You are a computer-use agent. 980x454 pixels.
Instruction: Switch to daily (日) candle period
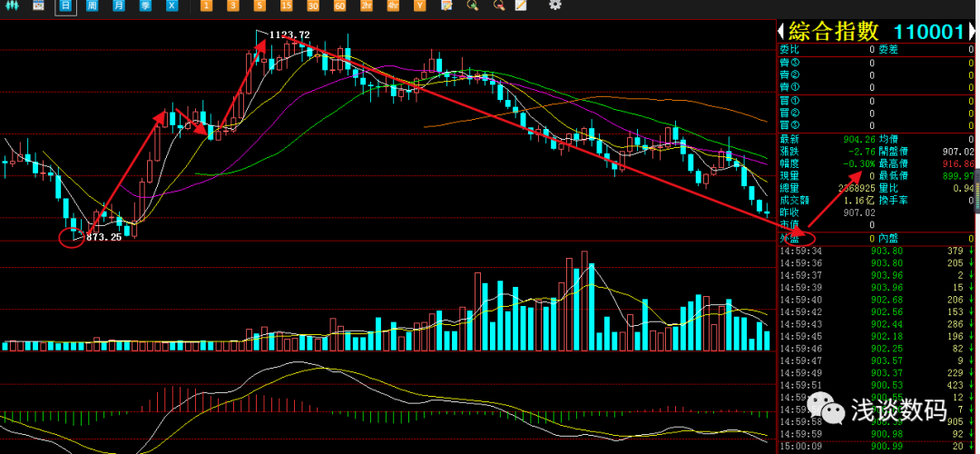(65, 5)
